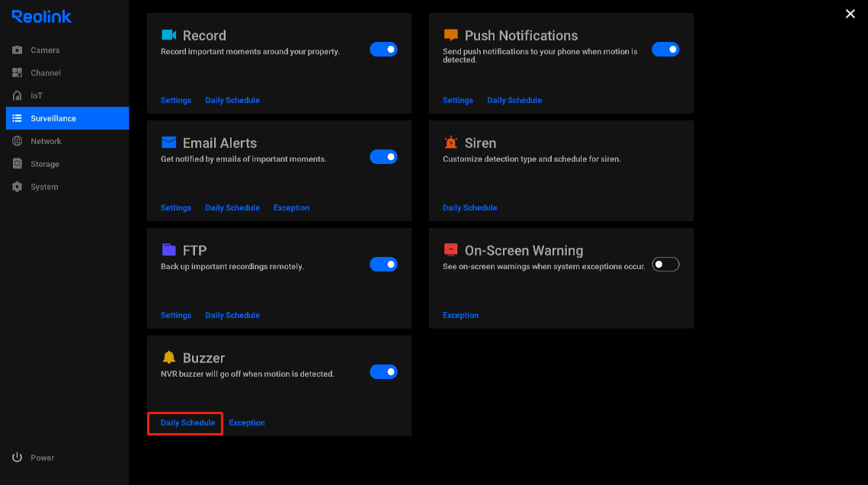Click the Buzzer heading text
This screenshot has width=868, height=485.
pos(203,358)
